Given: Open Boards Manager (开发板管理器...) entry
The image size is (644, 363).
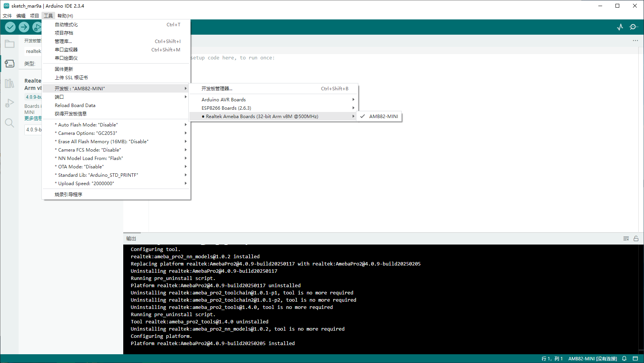Looking at the screenshot, I should pos(273,89).
